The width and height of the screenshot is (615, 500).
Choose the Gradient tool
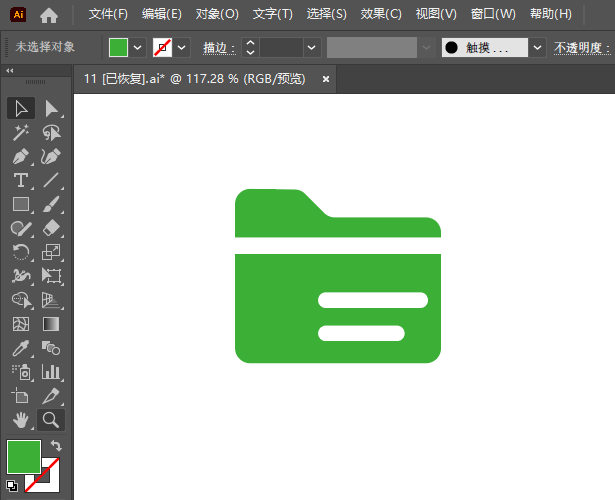[51, 324]
